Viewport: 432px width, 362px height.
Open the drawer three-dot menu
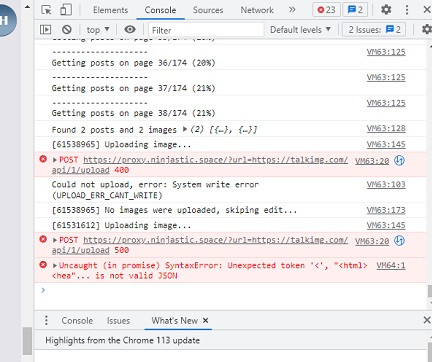point(46,320)
